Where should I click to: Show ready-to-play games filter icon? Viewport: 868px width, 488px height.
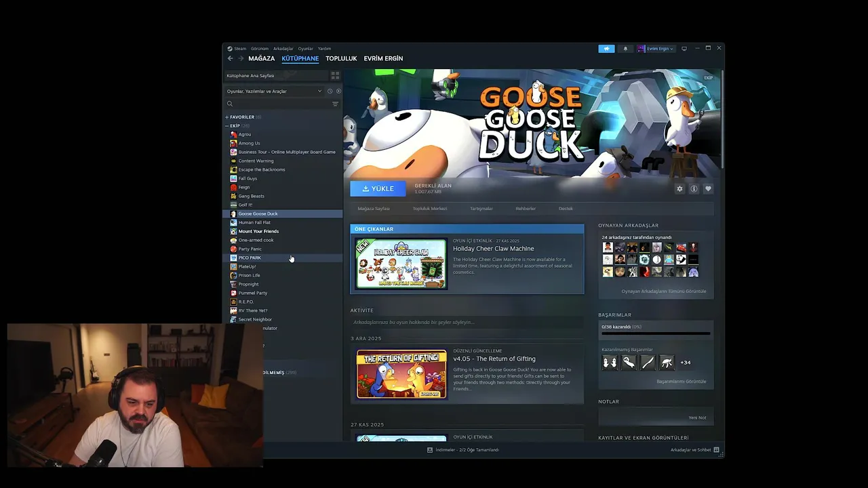coord(338,91)
